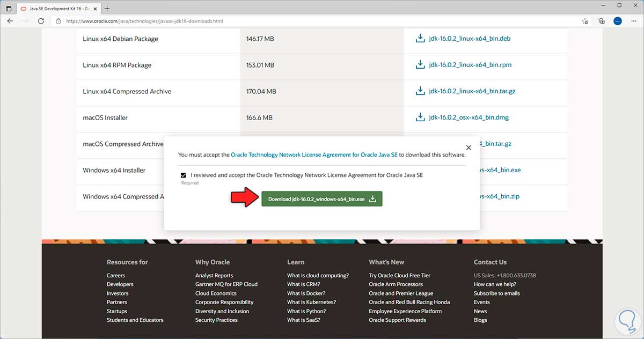Download jdk-16.0.2_linux-x64_bin.tar.gz link
This screenshot has width=644, height=339.
[x=472, y=91]
